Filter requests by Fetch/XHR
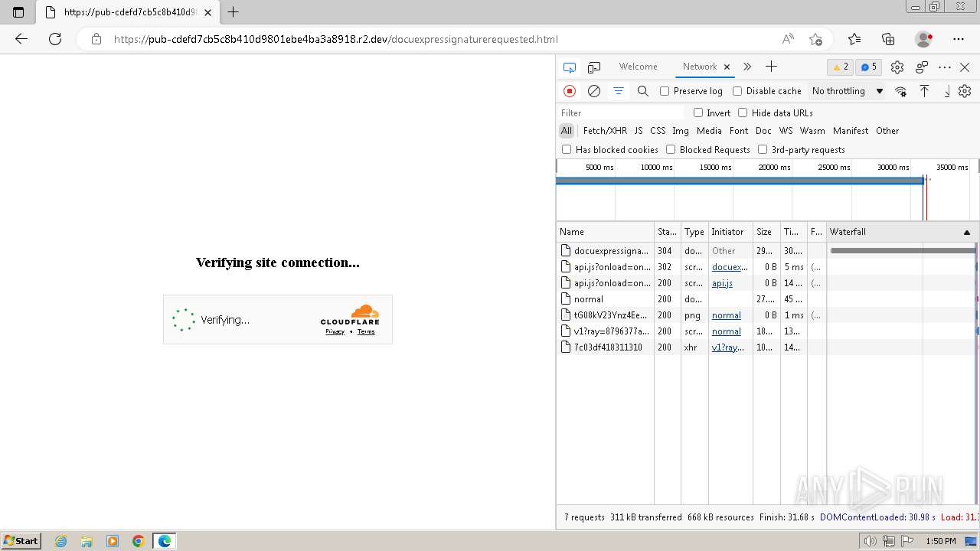 pyautogui.click(x=605, y=131)
